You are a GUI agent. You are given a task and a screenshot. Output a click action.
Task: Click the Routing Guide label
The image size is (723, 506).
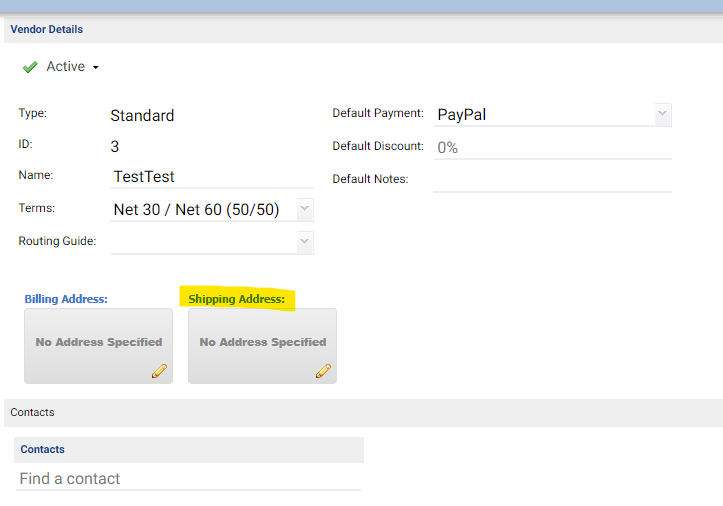57,241
